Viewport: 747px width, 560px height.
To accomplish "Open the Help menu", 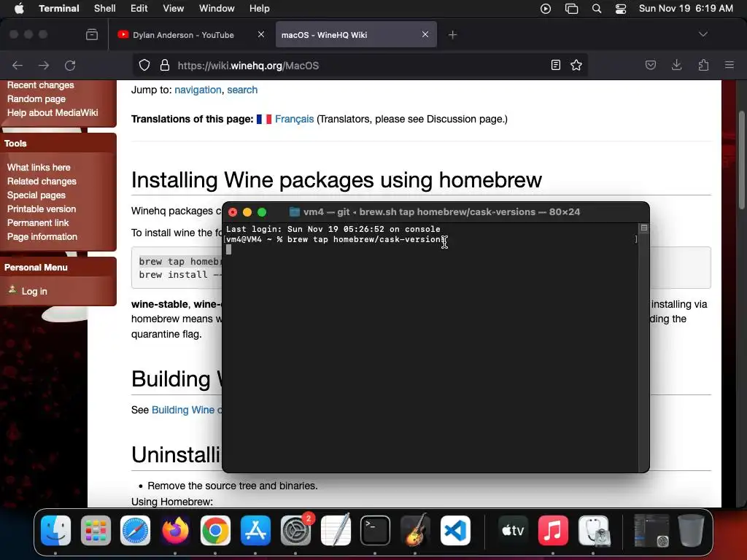I will point(260,9).
